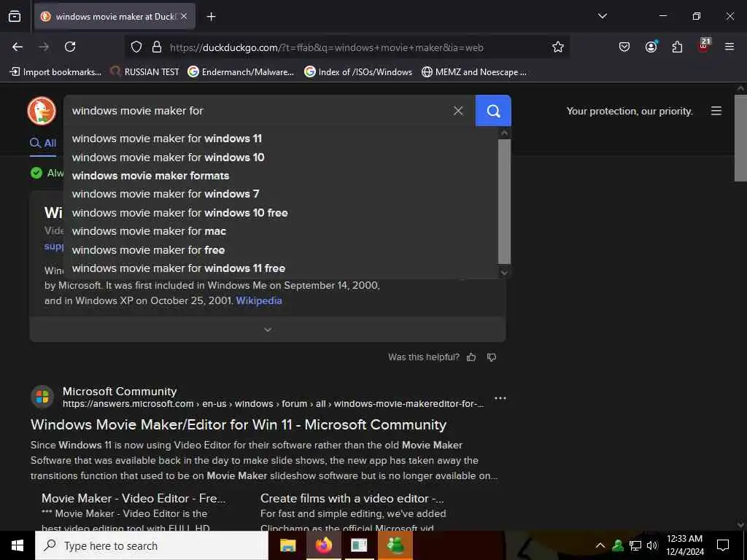Open the Windows Start button
The width and height of the screenshot is (747, 560).
pyautogui.click(x=18, y=545)
